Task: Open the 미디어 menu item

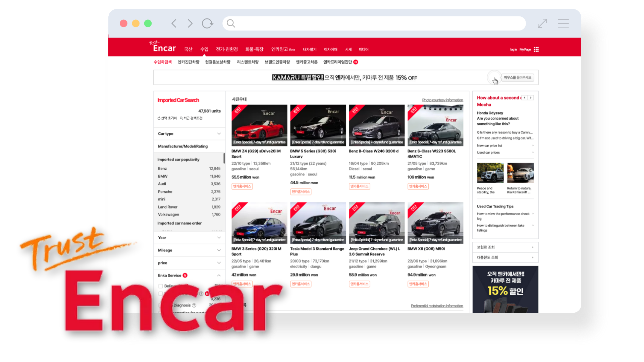Action: [x=364, y=50]
